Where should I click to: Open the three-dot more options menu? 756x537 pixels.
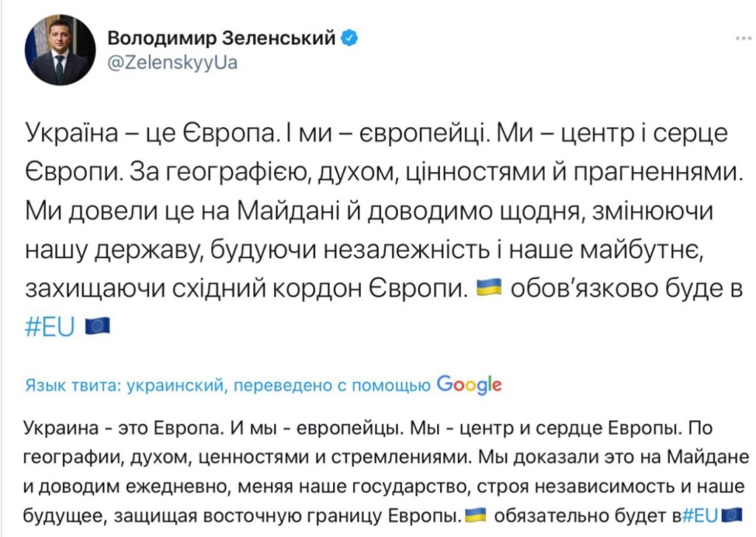point(743,38)
